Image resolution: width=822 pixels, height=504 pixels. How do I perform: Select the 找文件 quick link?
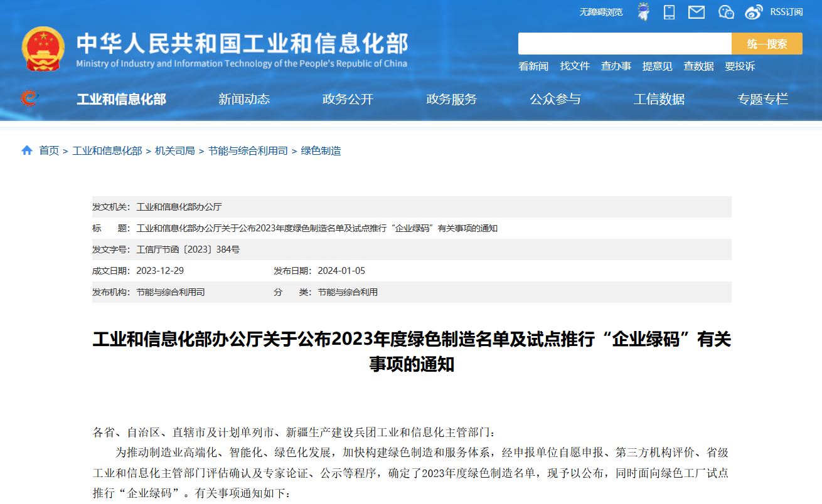[575, 66]
